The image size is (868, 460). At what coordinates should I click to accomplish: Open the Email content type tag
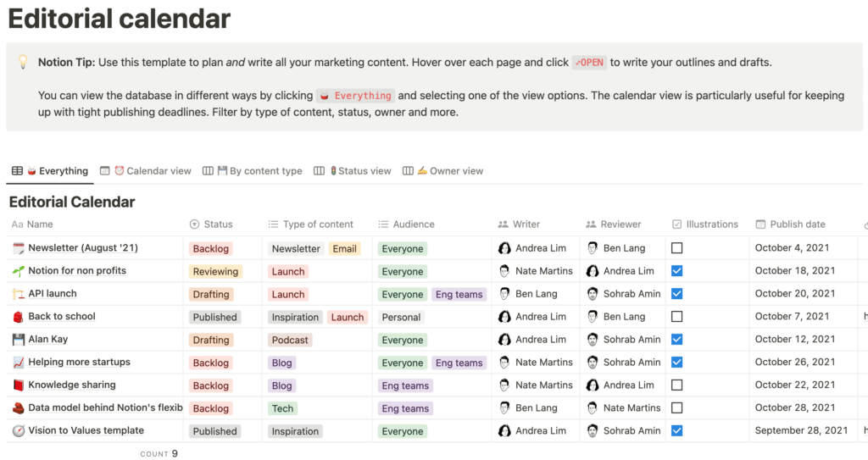[x=344, y=248]
